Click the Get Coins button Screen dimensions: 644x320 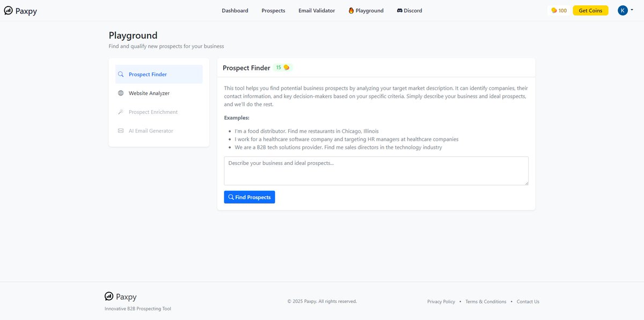point(590,11)
